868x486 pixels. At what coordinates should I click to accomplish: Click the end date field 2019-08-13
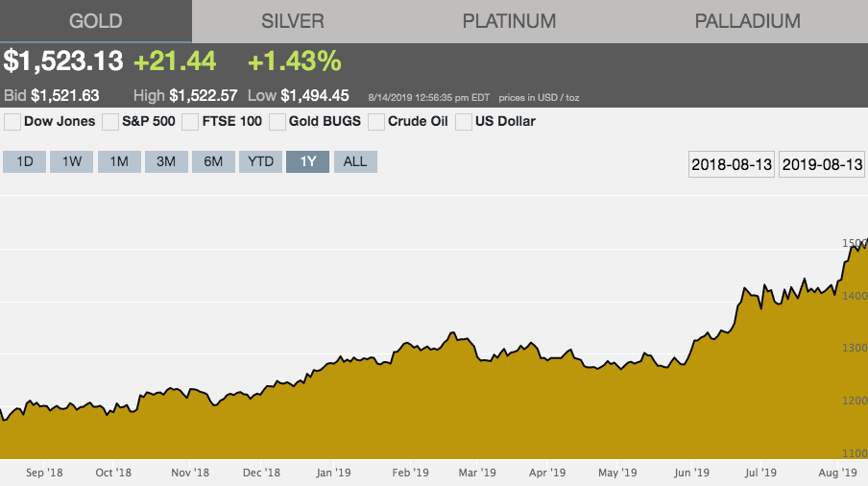coord(822,164)
